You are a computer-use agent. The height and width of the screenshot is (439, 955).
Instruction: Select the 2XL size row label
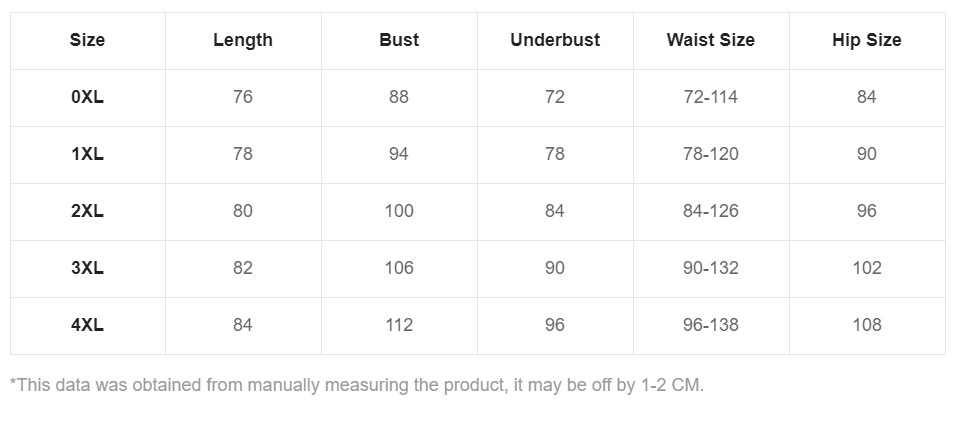tap(87, 211)
